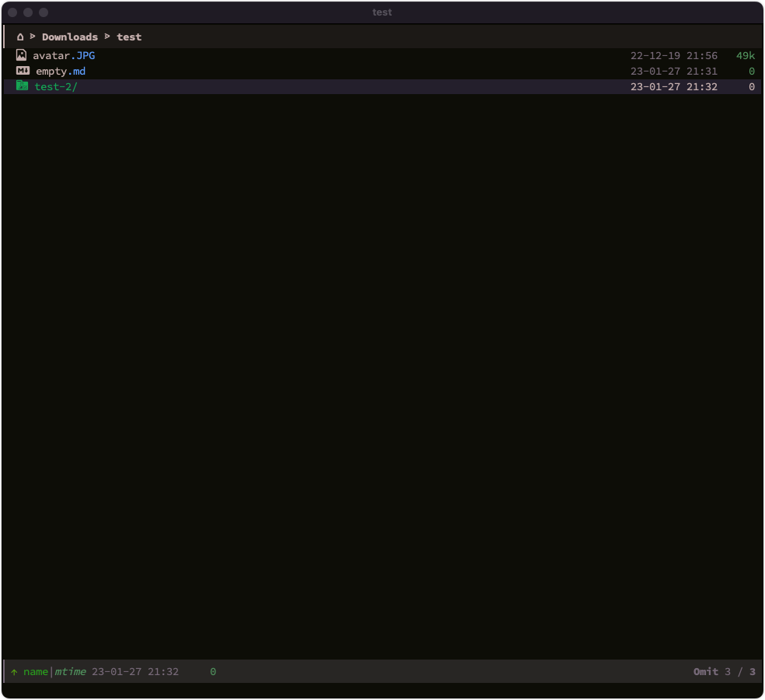The width and height of the screenshot is (765, 700).
Task: Click the 3 / 3 position counter
Action: point(740,672)
